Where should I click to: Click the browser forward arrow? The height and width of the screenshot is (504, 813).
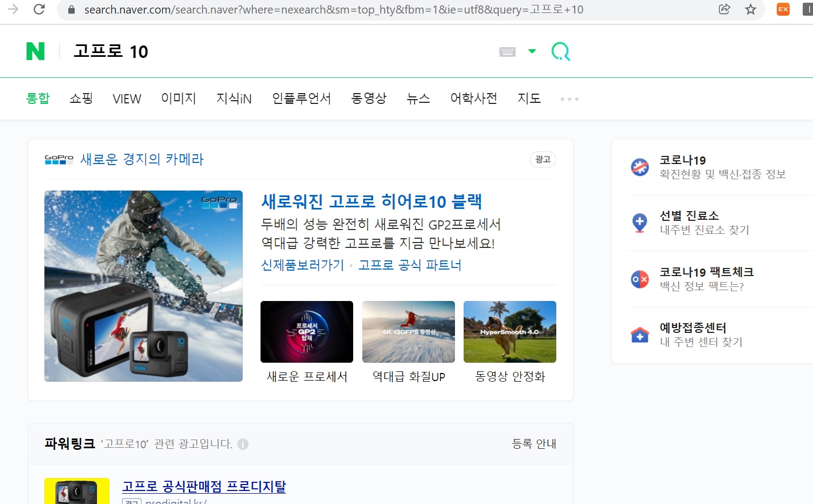click(x=13, y=9)
